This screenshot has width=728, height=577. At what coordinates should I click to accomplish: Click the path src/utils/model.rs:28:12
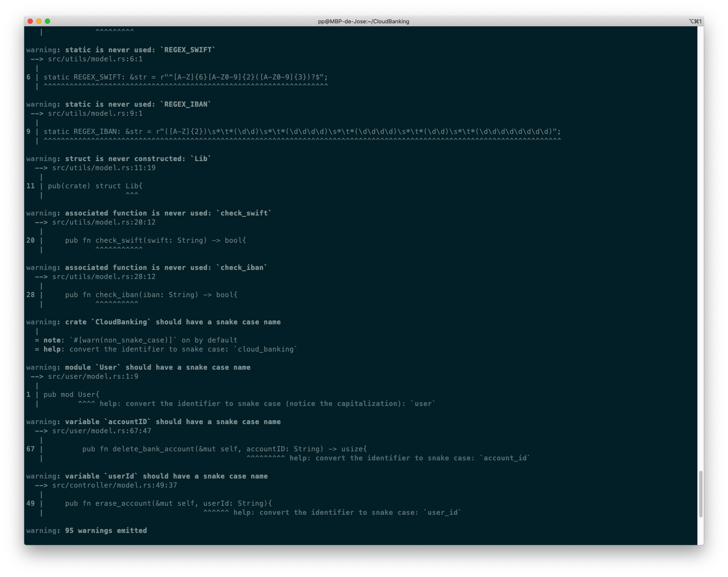(x=104, y=277)
